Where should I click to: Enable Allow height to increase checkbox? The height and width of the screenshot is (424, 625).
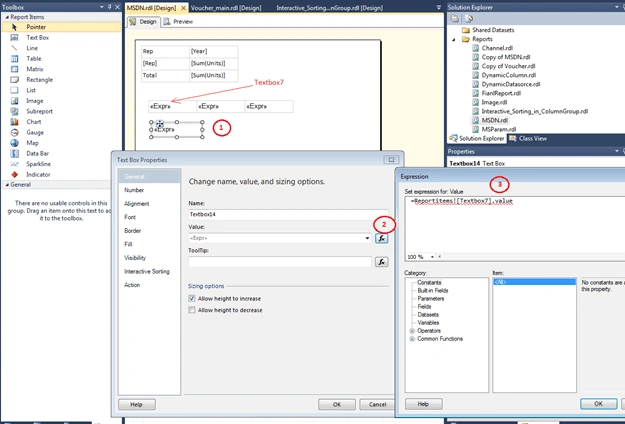[192, 298]
